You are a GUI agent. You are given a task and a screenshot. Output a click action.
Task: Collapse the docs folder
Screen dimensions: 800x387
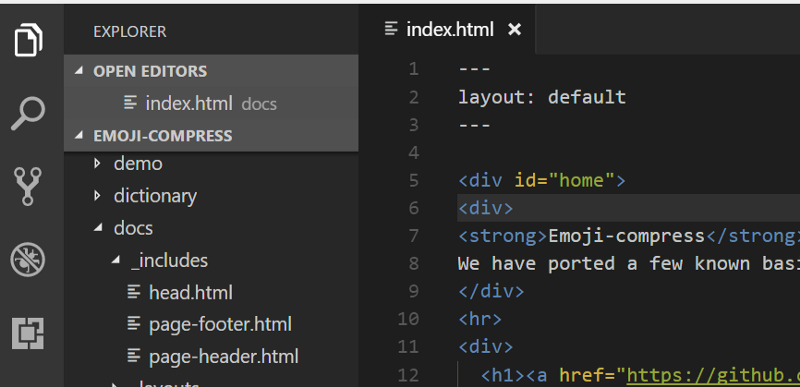97,228
